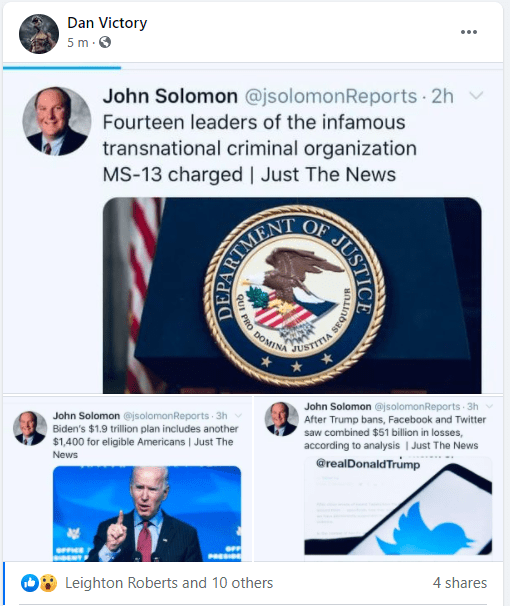Image resolution: width=510 pixels, height=606 pixels.
Task: Click the globe public audience icon
Action: 105,42
